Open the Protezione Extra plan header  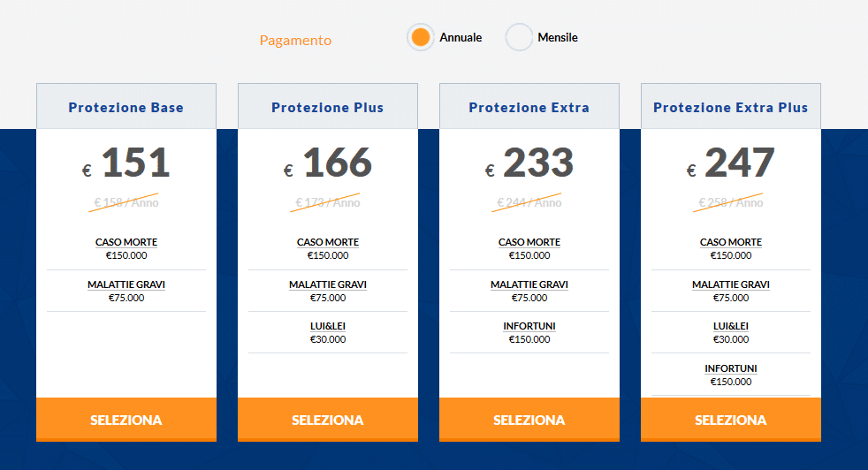point(529,107)
